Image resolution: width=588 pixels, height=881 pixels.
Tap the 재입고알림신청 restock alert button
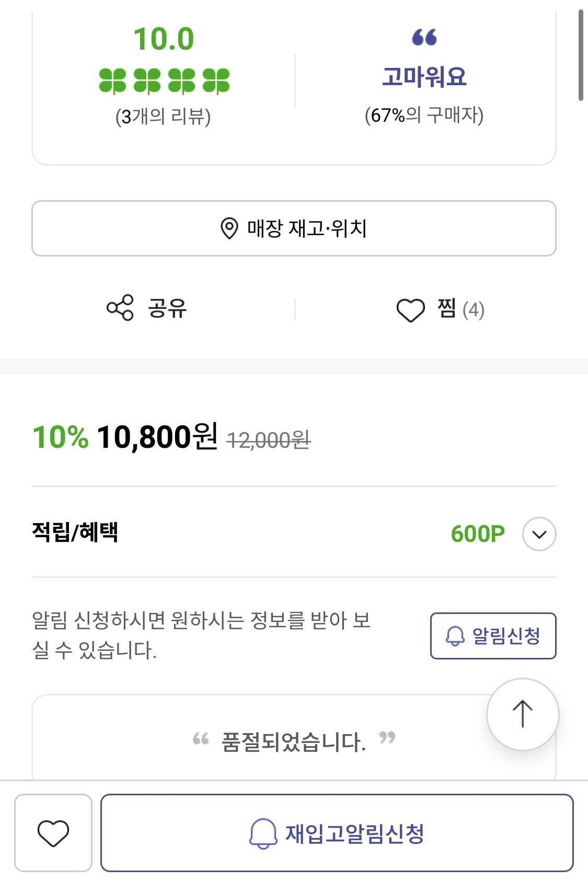(x=337, y=833)
